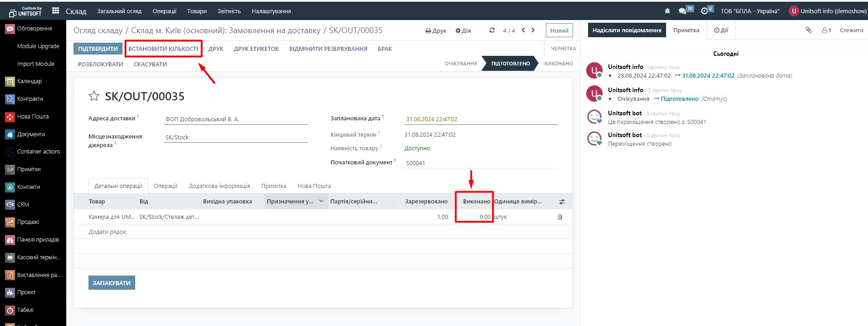
Task: Open the Звітність menu
Action: 229,11
